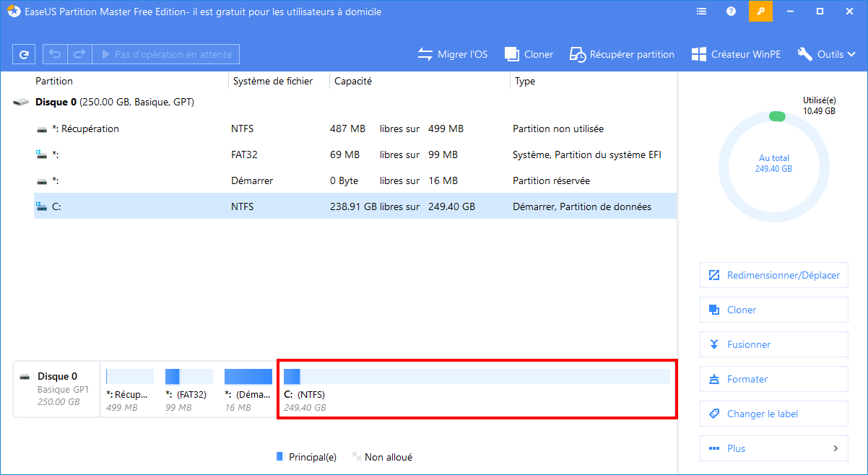The width and height of the screenshot is (868, 475).
Task: Click the Principal(e) legend color swatch
Action: click(281, 457)
